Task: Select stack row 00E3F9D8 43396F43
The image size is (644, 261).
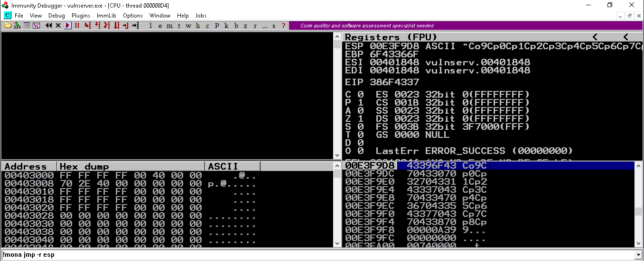Action: click(488, 166)
